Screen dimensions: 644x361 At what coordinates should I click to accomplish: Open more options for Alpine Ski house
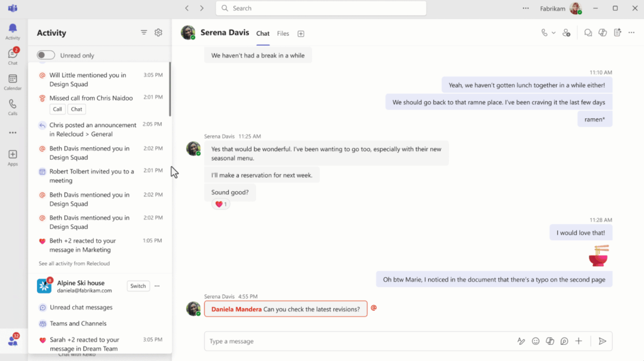[x=157, y=286]
